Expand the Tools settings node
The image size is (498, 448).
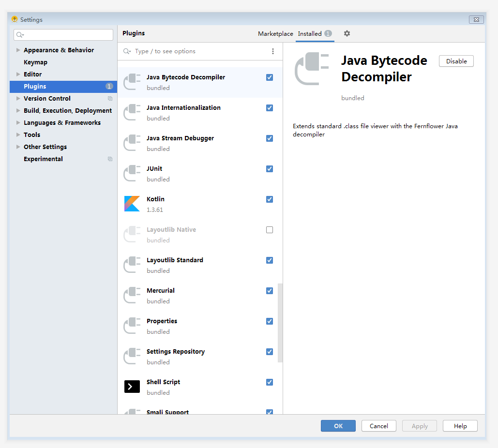click(x=18, y=134)
